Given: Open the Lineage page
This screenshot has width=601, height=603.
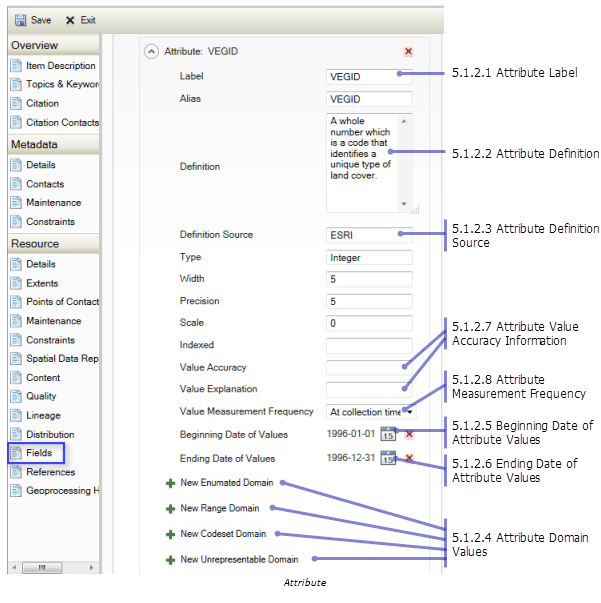Looking at the screenshot, I should click(43, 415).
